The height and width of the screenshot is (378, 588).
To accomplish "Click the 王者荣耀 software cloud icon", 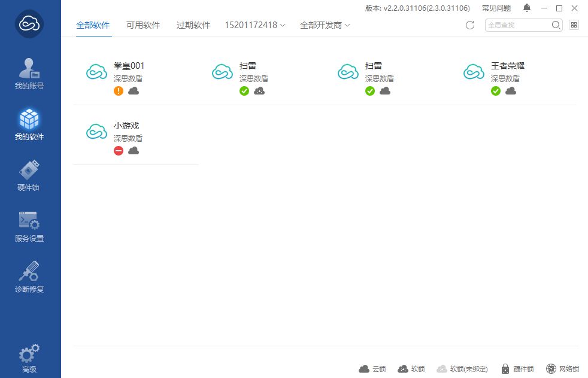I will 474,72.
